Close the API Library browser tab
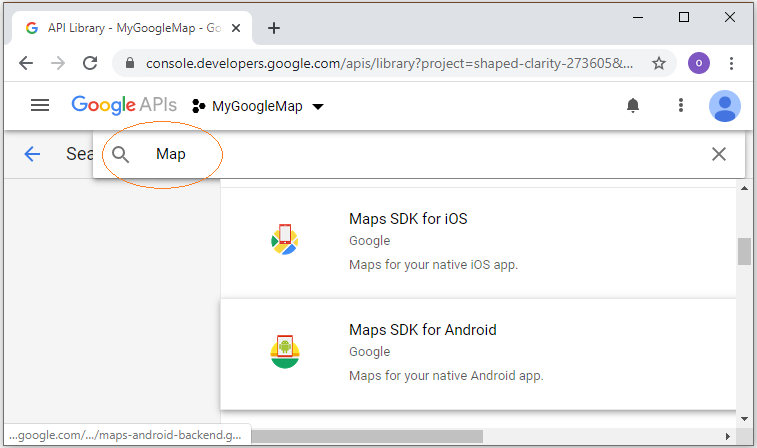The height and width of the screenshot is (448, 757). [236, 28]
